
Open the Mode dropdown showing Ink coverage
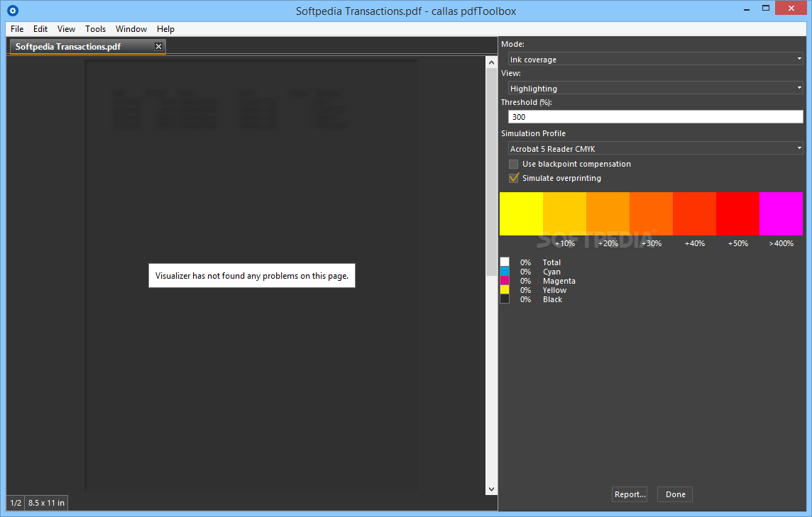(655, 59)
